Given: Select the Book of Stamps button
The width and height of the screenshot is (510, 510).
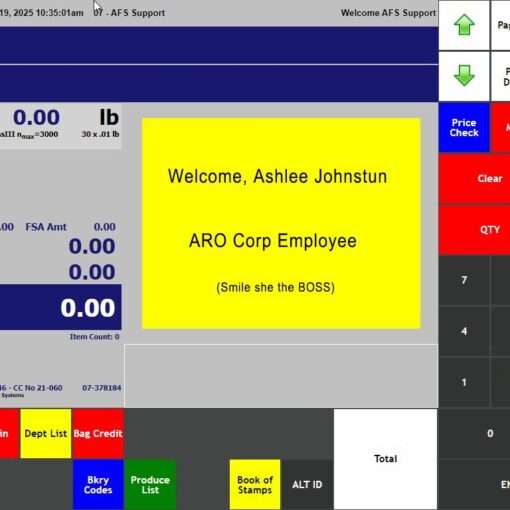Looking at the screenshot, I should 255,485.
